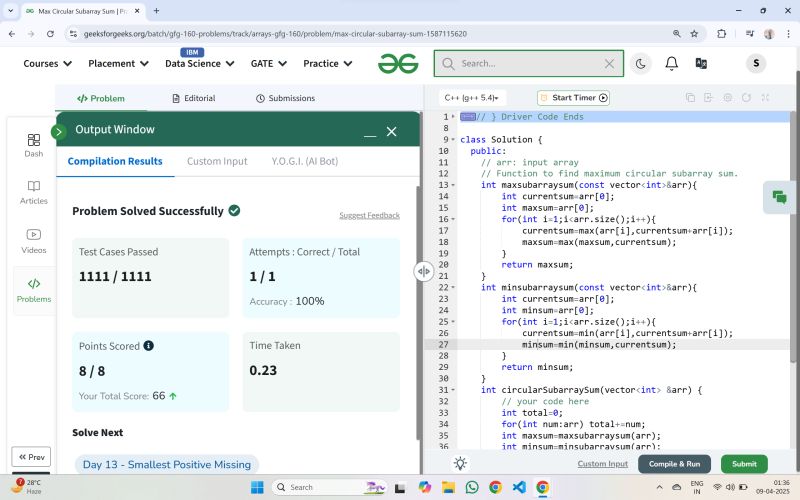Bookmark this page with star icon
Viewport: 800px width, 500px height.
coord(694,34)
